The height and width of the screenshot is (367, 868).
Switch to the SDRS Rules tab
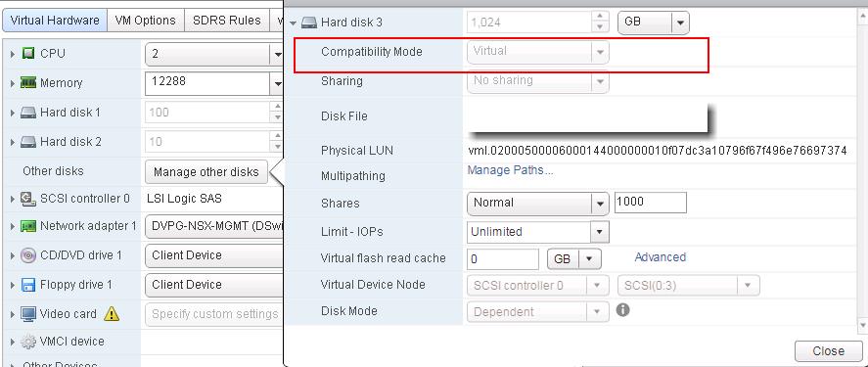pos(226,21)
